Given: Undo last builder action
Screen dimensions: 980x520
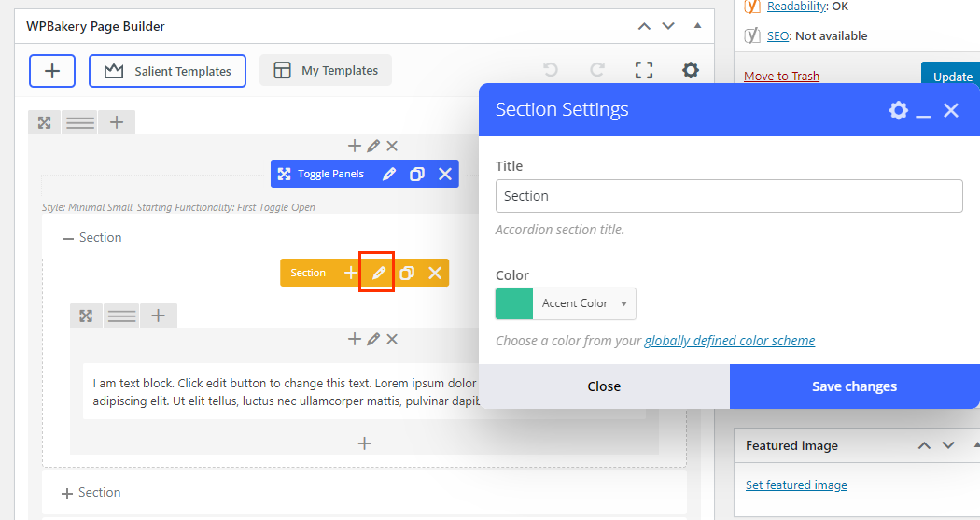Looking at the screenshot, I should pyautogui.click(x=551, y=69).
